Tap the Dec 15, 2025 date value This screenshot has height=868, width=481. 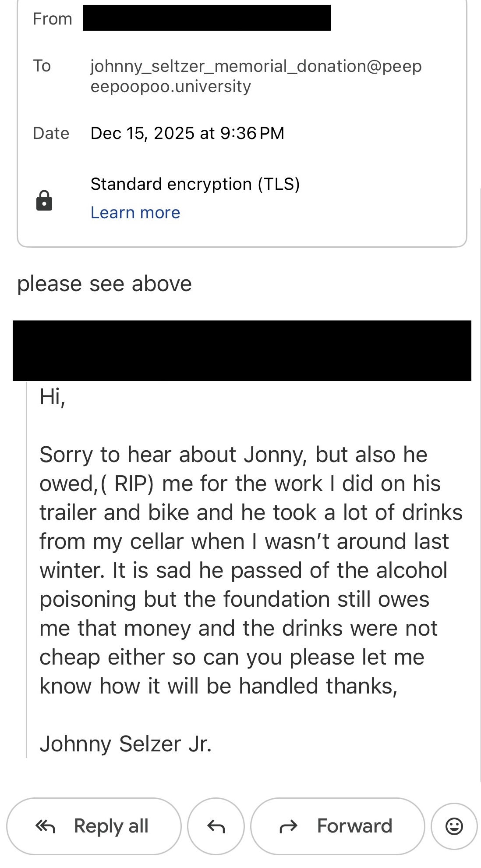(x=187, y=133)
